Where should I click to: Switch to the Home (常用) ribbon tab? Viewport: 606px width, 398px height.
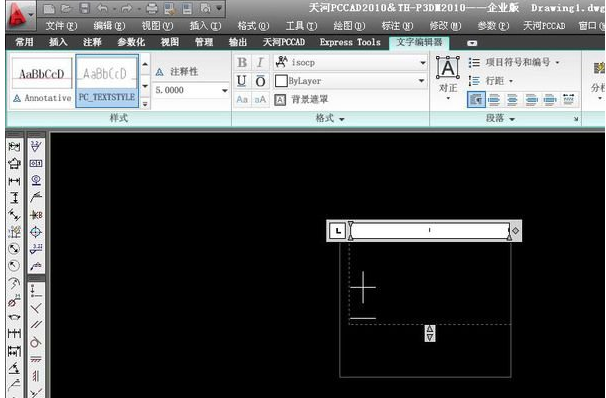24,42
